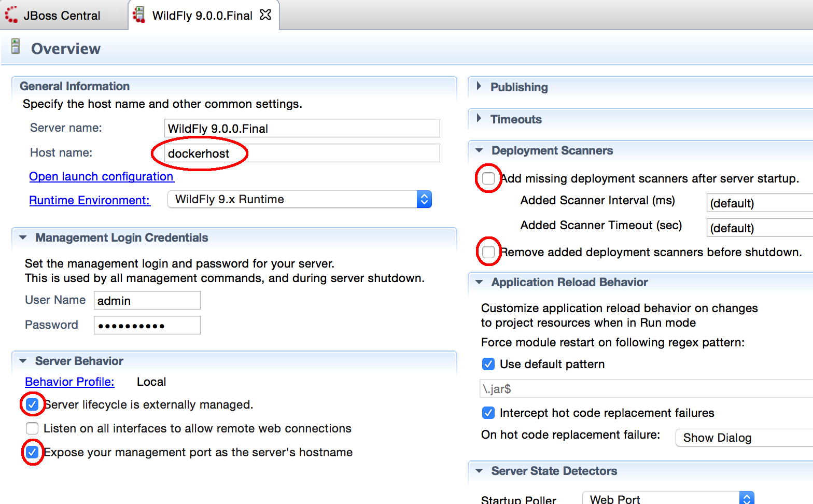Click the Host name field
The image size is (813, 504).
click(302, 153)
